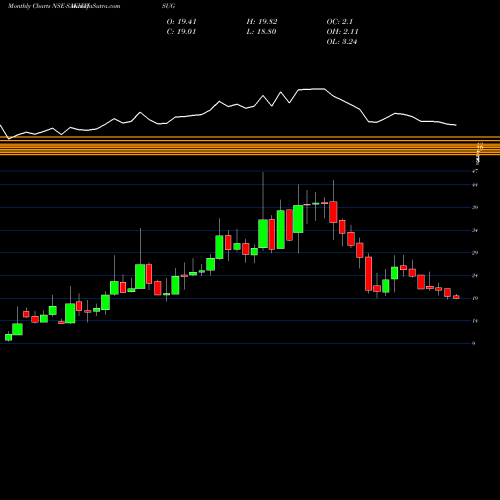Click the 'OH: 2.11' value
500x500 pixels.
point(342,32)
